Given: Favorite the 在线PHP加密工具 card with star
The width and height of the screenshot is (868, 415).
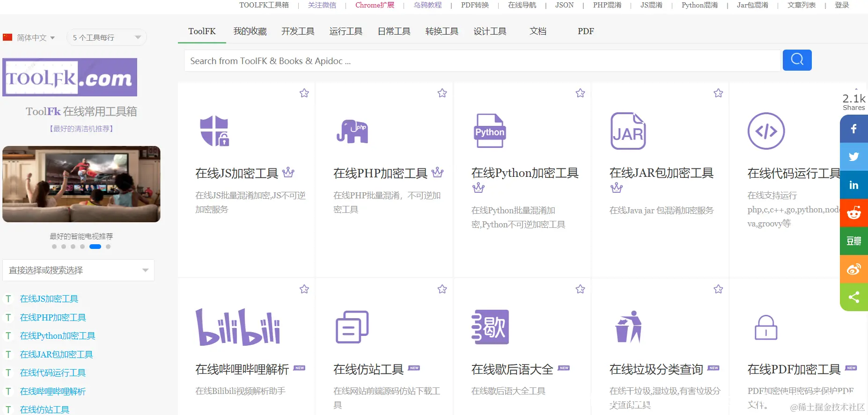Looking at the screenshot, I should click(442, 93).
